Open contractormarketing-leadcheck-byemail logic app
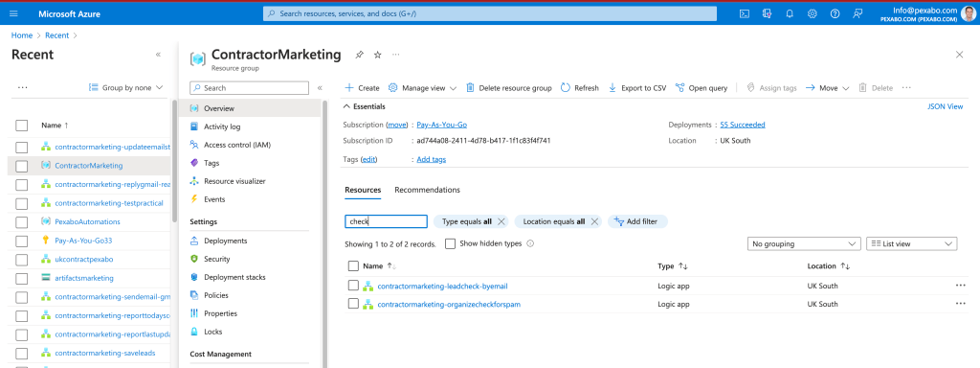This screenshot has width=980, height=368. tap(442, 286)
